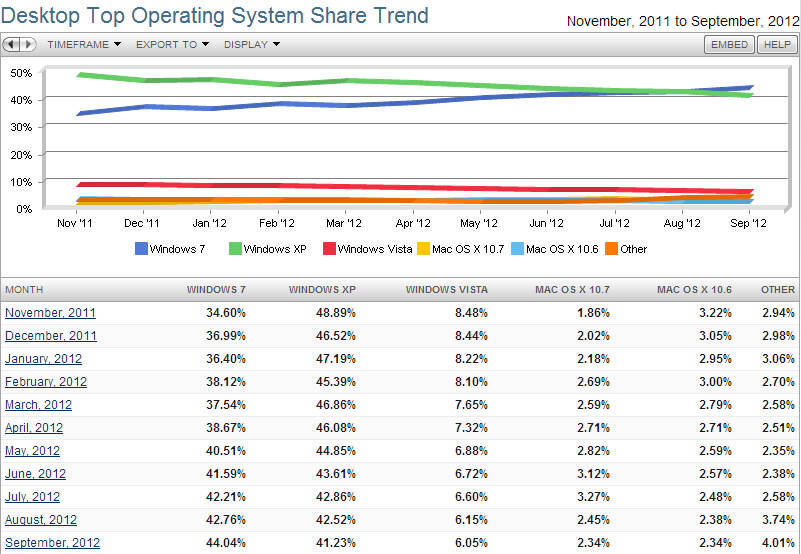Open the August, 2012 link

coord(41,520)
